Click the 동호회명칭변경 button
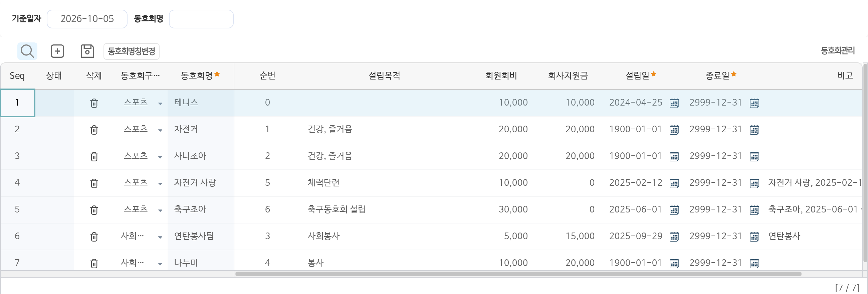 [x=132, y=51]
